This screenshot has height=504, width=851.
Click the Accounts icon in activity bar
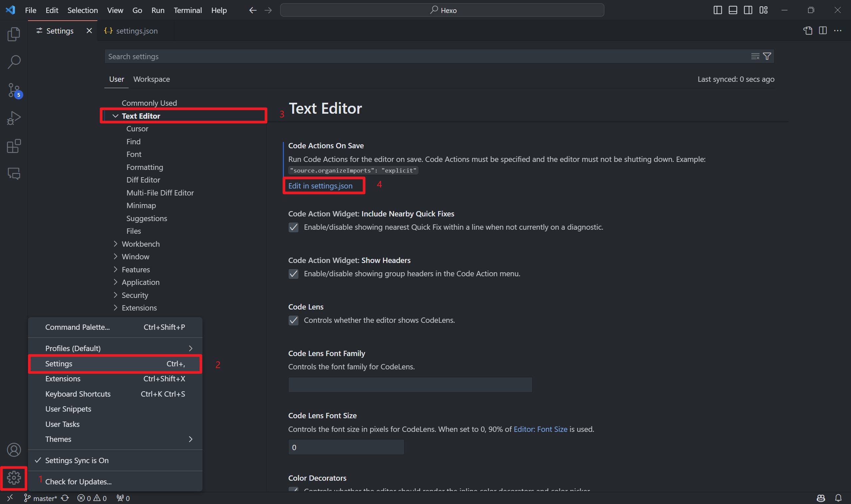[14, 450]
